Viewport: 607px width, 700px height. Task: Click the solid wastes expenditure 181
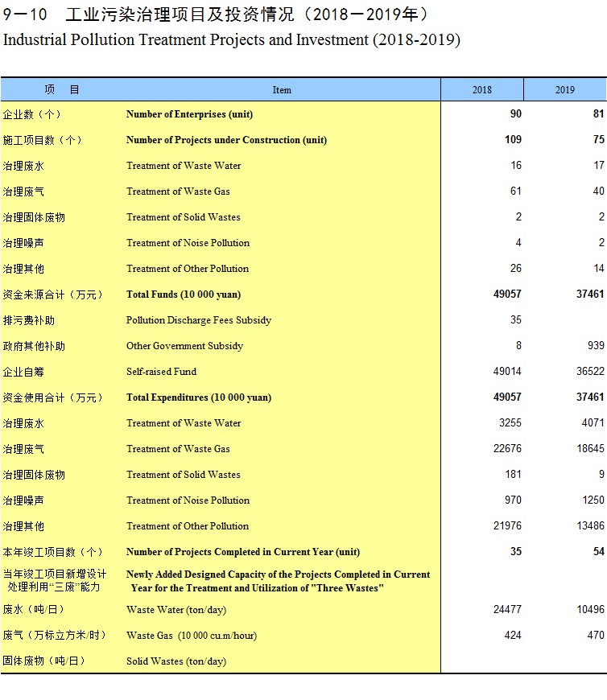point(513,475)
